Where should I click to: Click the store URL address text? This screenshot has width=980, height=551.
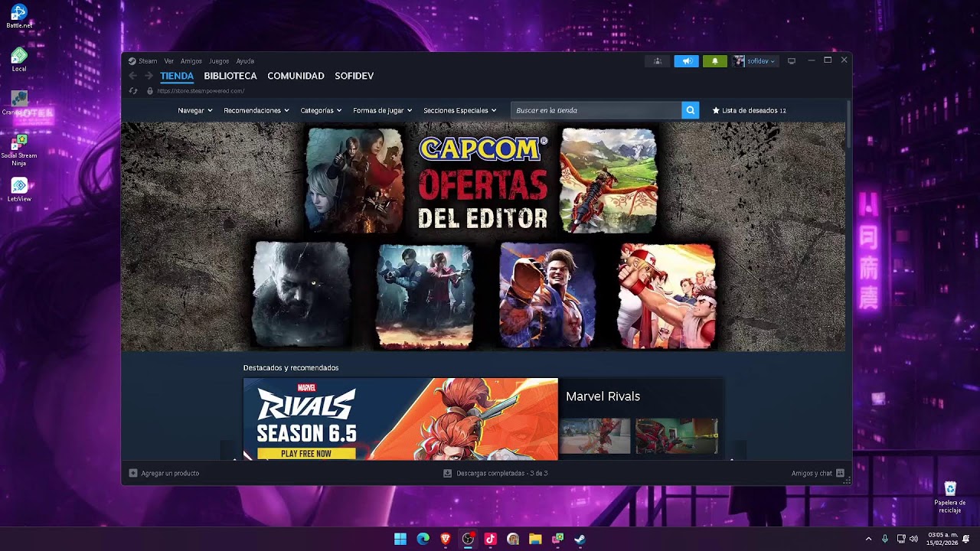[x=201, y=91]
